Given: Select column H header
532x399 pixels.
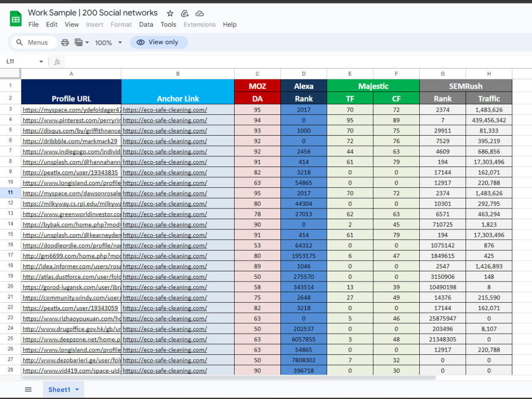Looking at the screenshot, I should [x=489, y=73].
